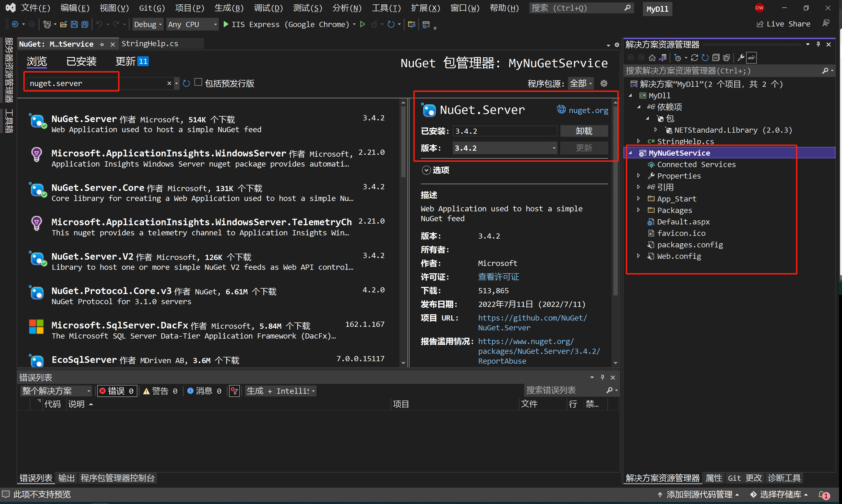The height and width of the screenshot is (504, 842).
Task: Open the StringHelp.cs document tab
Action: [x=150, y=44]
